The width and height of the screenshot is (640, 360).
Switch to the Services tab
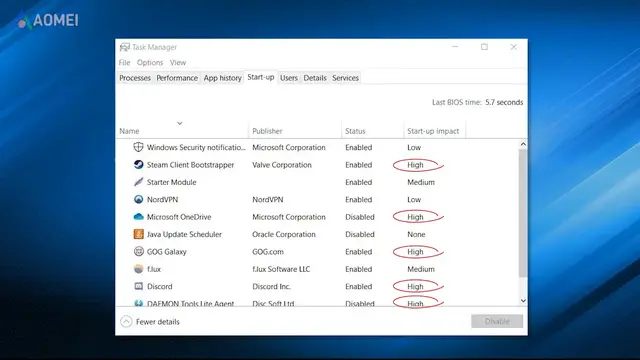345,78
